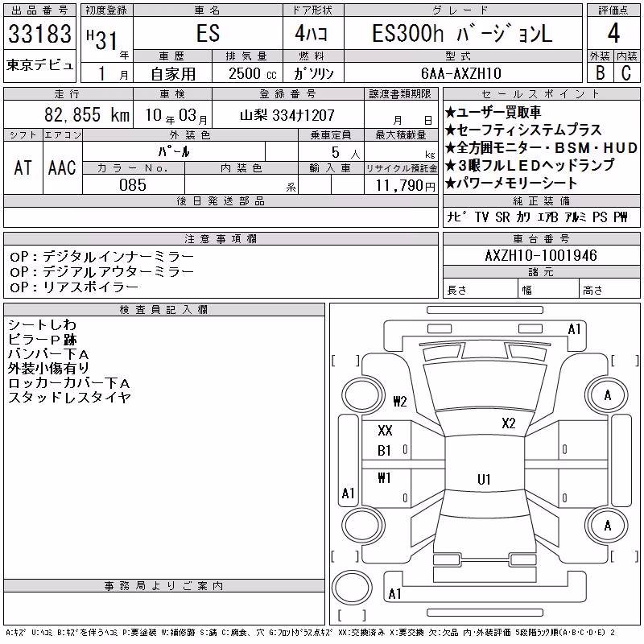Click the inspector note シートしわ

point(42,325)
